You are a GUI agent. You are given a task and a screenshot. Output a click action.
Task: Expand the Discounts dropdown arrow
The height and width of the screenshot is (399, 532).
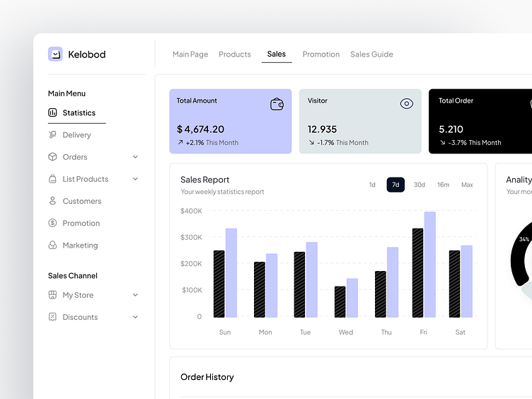[x=135, y=317]
